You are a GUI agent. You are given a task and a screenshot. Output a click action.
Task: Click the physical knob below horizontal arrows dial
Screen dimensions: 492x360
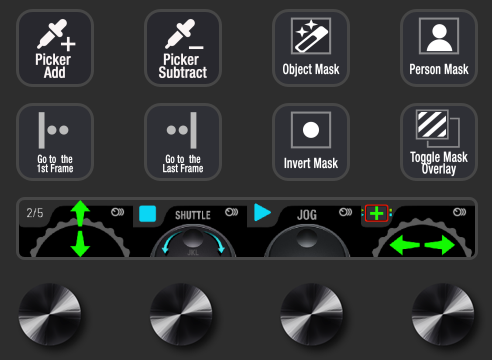[443, 314]
